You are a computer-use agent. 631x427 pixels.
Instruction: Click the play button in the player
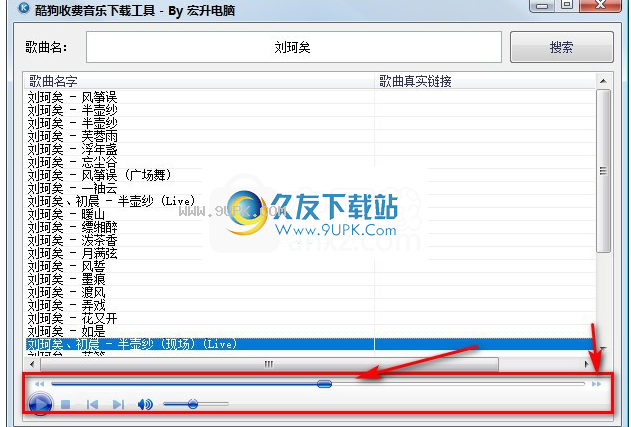click(40, 403)
